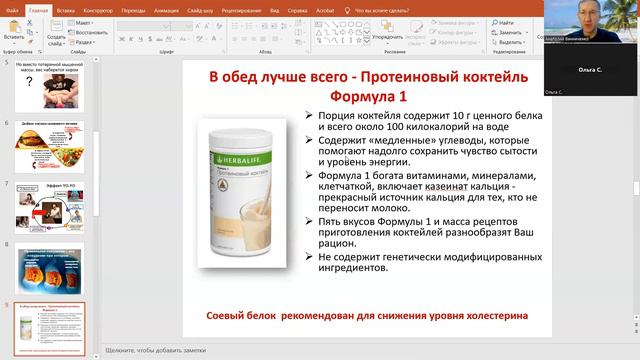Open the Файл tab

[12, 10]
